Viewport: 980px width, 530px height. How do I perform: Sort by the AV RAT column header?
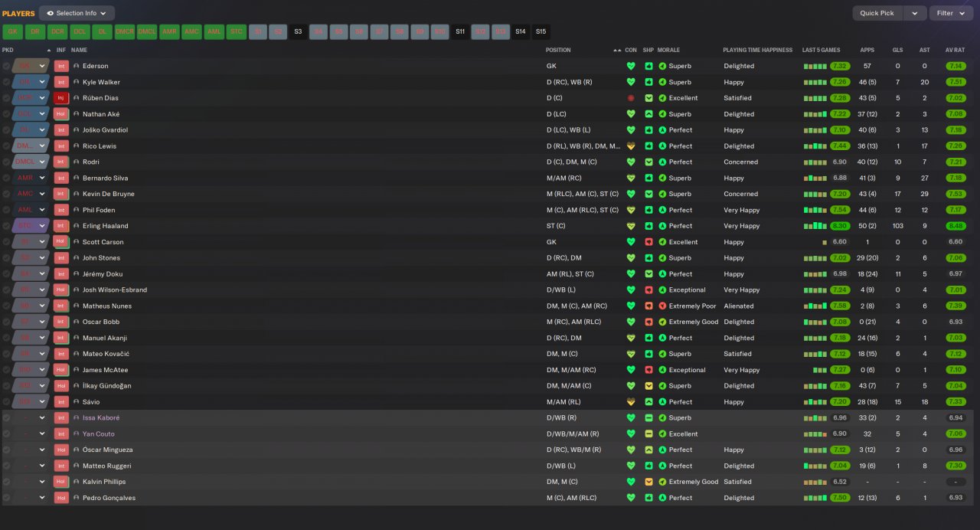(x=955, y=50)
